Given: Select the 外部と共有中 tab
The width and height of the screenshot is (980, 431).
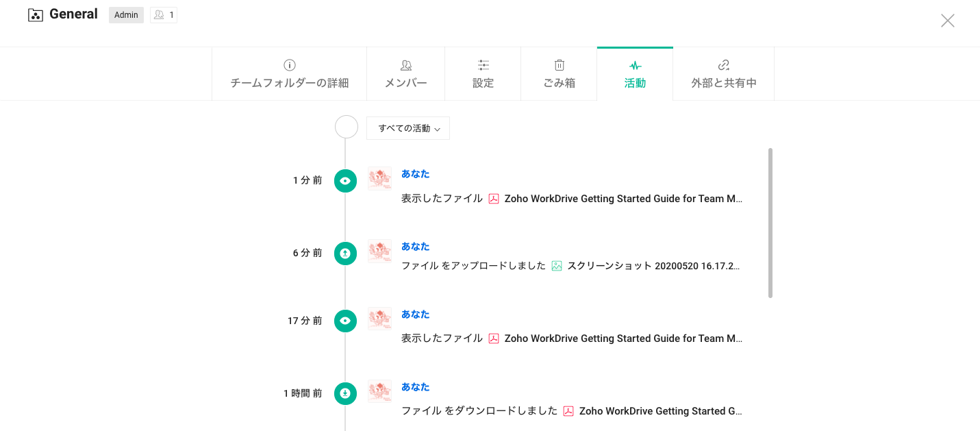Looking at the screenshot, I should (x=723, y=74).
